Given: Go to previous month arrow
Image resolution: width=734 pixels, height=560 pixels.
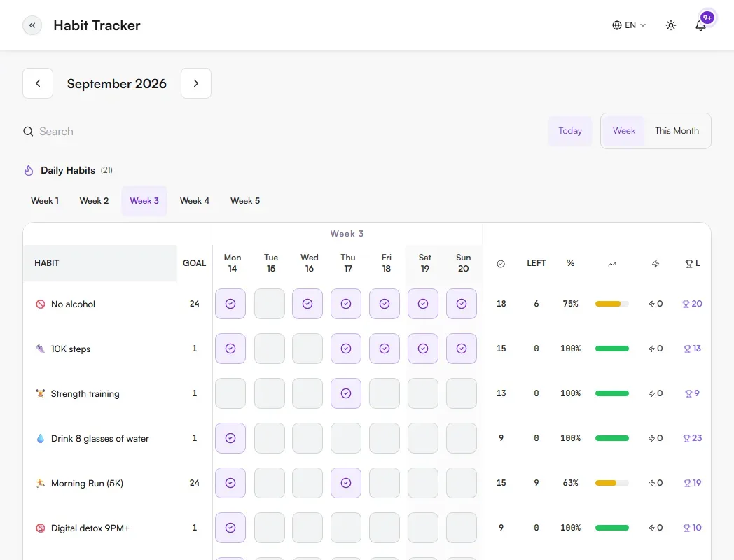Looking at the screenshot, I should point(38,83).
